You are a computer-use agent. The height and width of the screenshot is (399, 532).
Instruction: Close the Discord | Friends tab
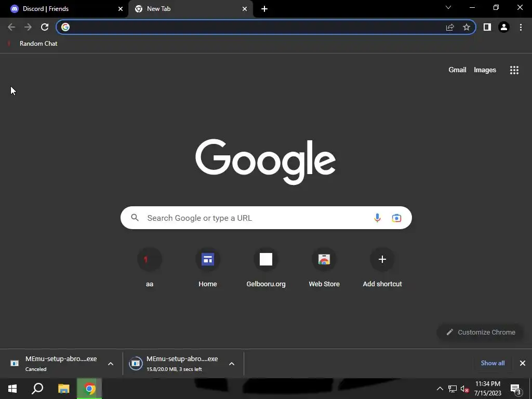(x=121, y=9)
